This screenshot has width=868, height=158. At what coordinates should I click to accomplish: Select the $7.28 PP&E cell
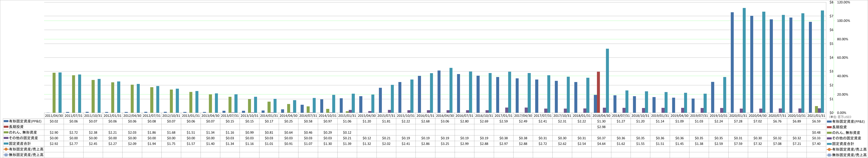click(739, 121)
